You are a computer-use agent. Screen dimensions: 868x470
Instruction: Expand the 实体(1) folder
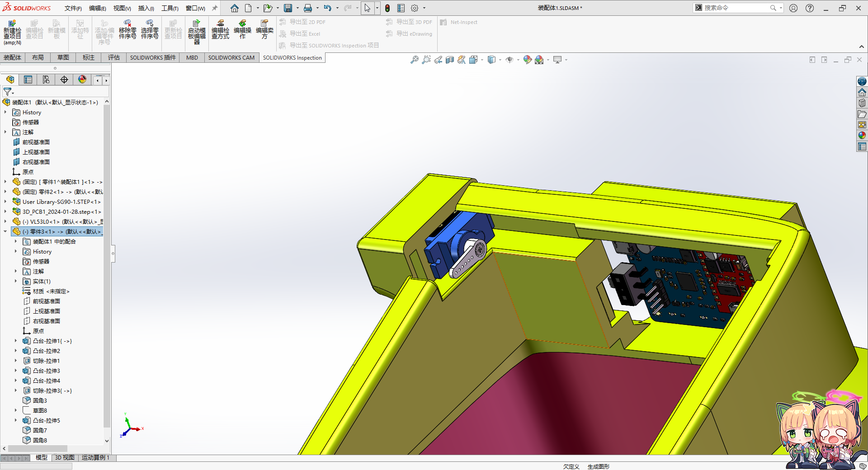[x=16, y=281]
